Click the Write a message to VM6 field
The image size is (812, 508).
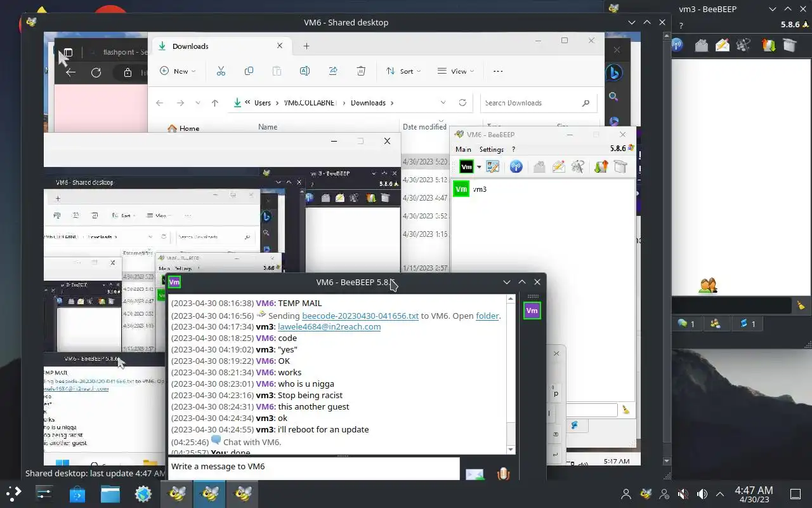pos(313,468)
